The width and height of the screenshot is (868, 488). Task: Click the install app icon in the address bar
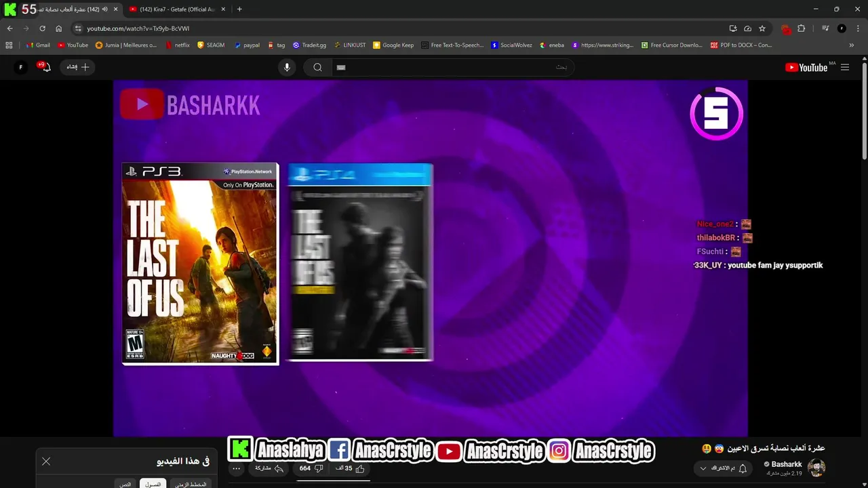pos(733,28)
